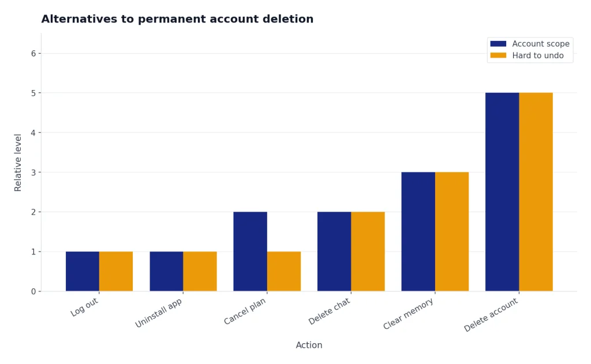
Task: Click the tall orange Delete account bar
Action: 536,192
